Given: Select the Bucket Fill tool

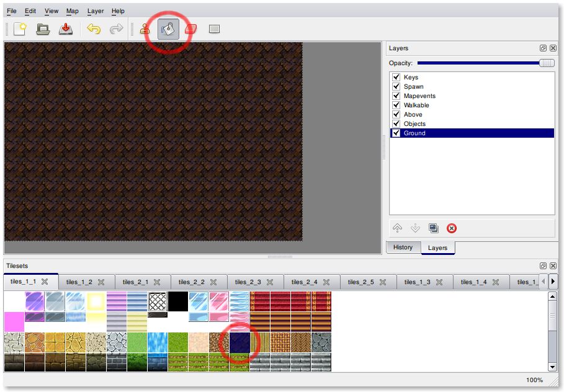Looking at the screenshot, I should click(168, 29).
